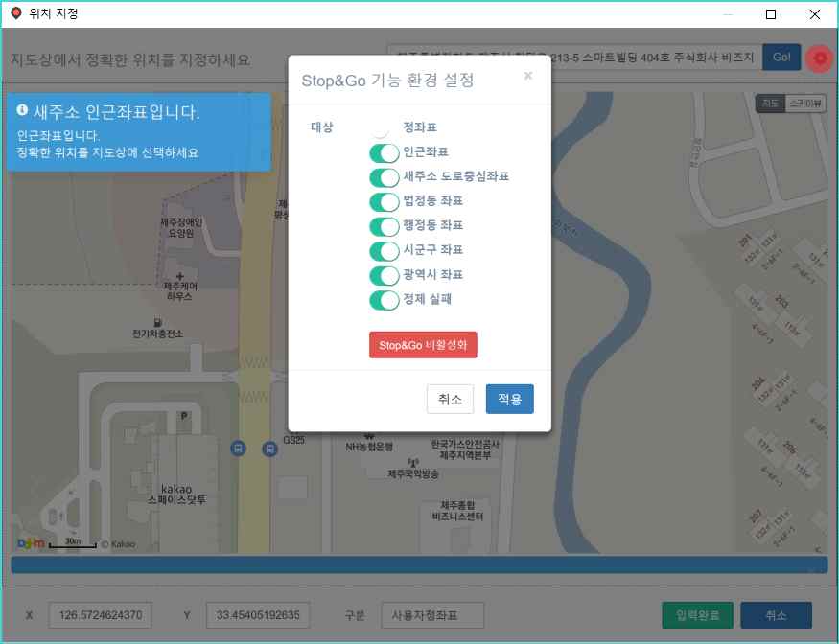Click the NH농협은행 map label
Image resolution: width=839 pixels, height=644 pixels.
click(369, 447)
